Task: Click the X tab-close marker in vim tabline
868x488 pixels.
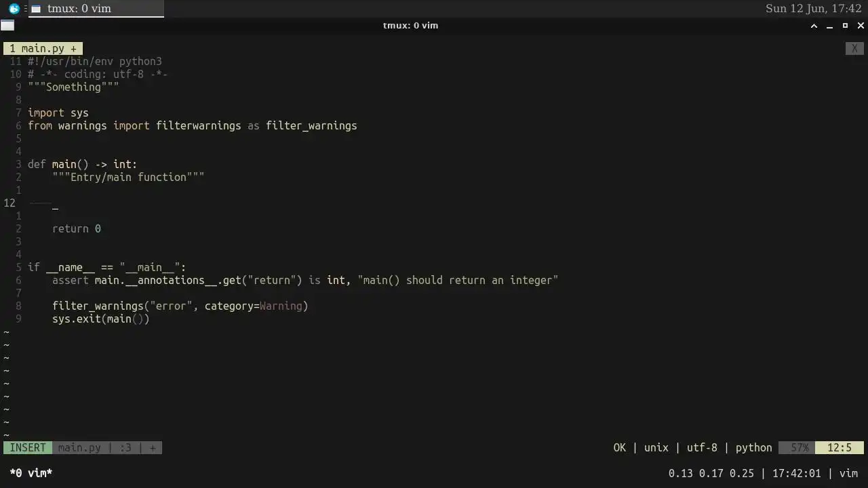Action: [854, 48]
